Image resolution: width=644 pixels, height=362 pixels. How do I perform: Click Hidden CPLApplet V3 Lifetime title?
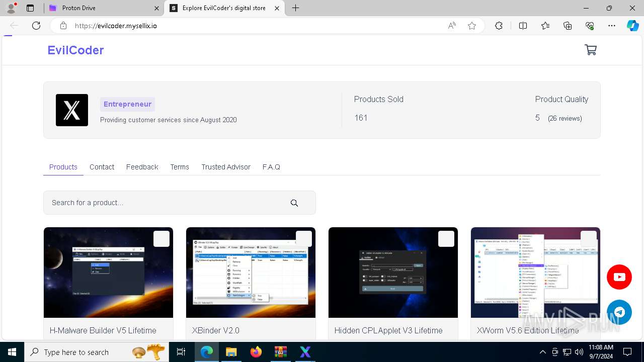[388, 330]
